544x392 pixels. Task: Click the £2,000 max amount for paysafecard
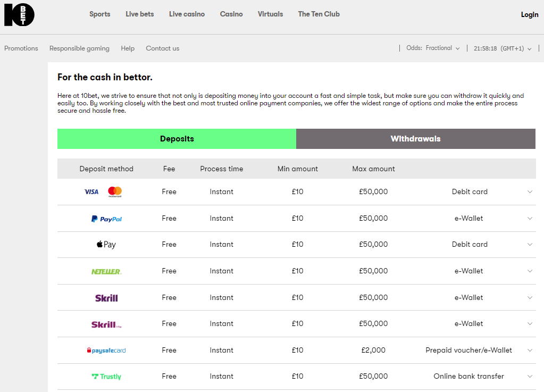click(x=374, y=351)
